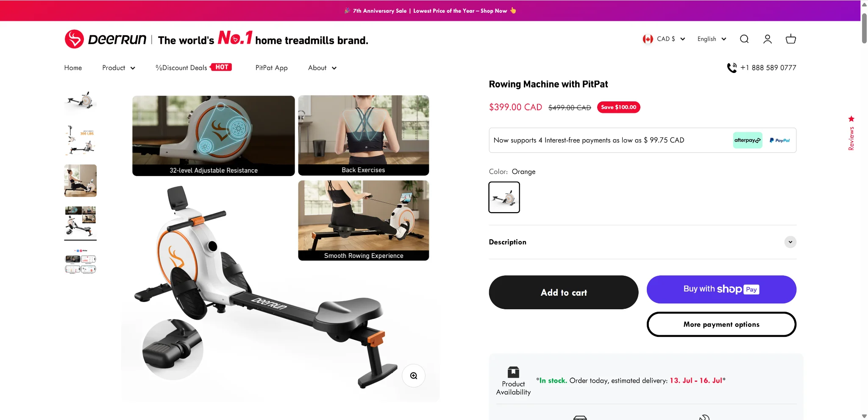
Task: Click the phone call icon
Action: (x=732, y=68)
